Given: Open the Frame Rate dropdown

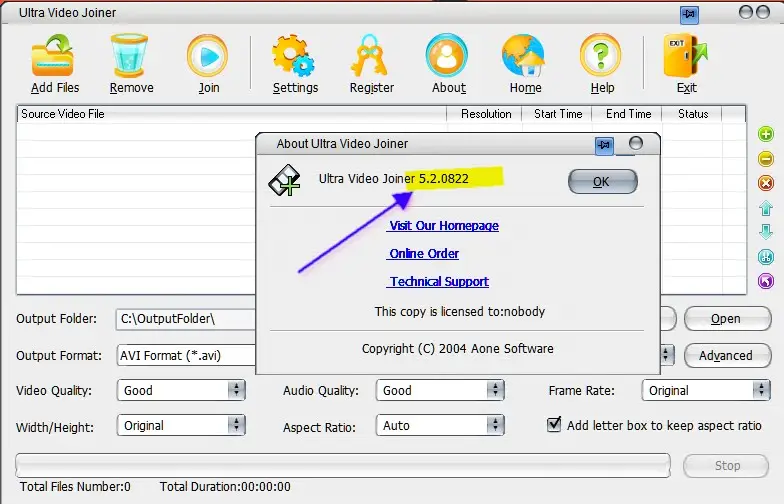Looking at the screenshot, I should 706,390.
